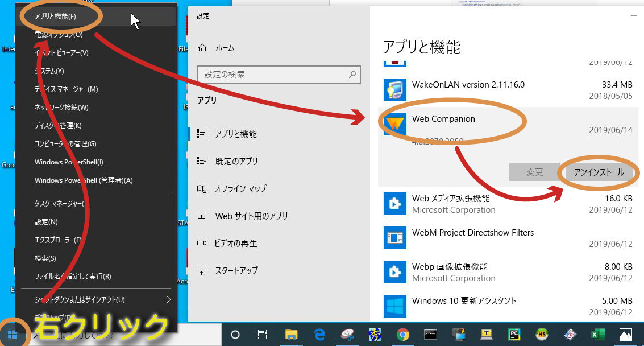
Task: Click the Webp 画像拡張機能 app icon
Action: coord(394,272)
